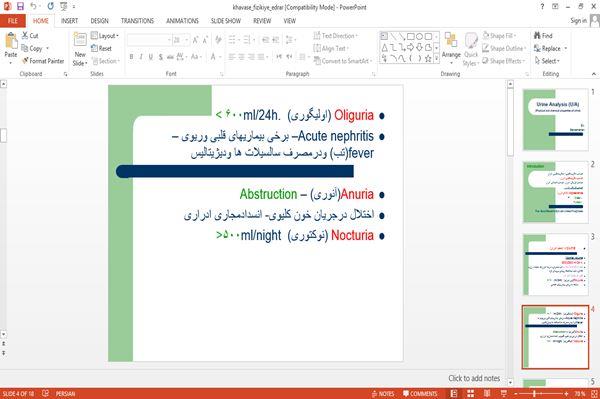Open the Quick Styles gallery
The height and width of the screenshot is (399, 600).
pos(471,50)
